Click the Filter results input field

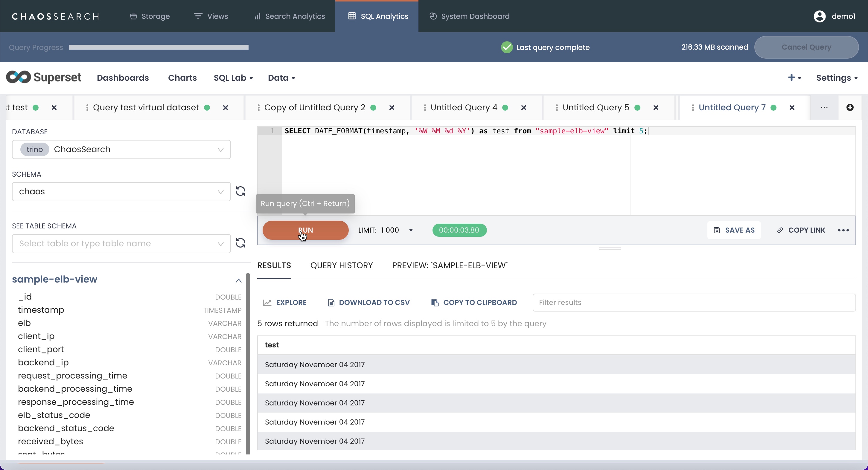pos(693,303)
